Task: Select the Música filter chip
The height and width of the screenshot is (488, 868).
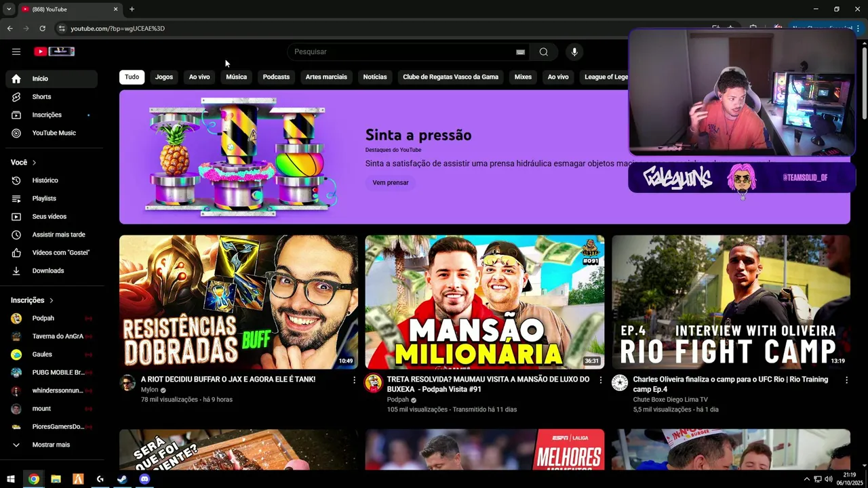Action: tap(237, 77)
